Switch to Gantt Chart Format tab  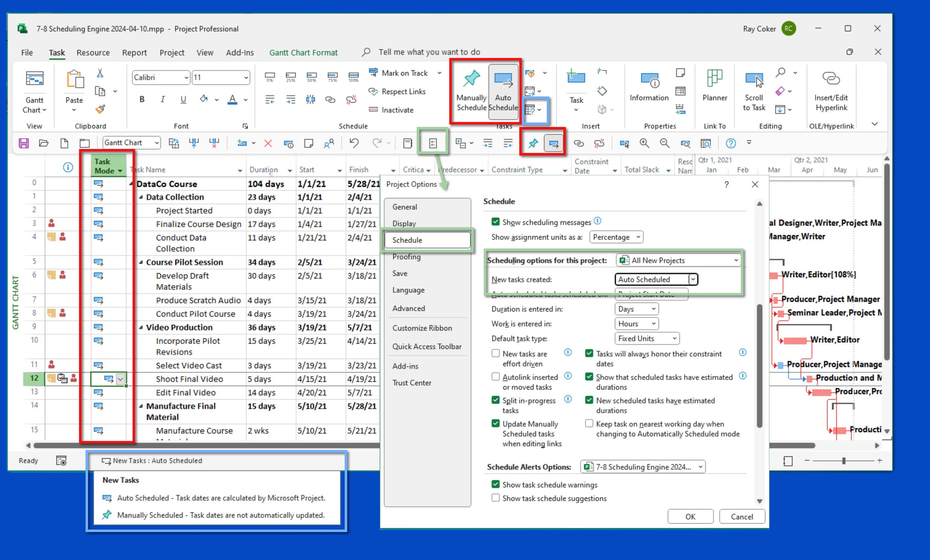point(304,52)
